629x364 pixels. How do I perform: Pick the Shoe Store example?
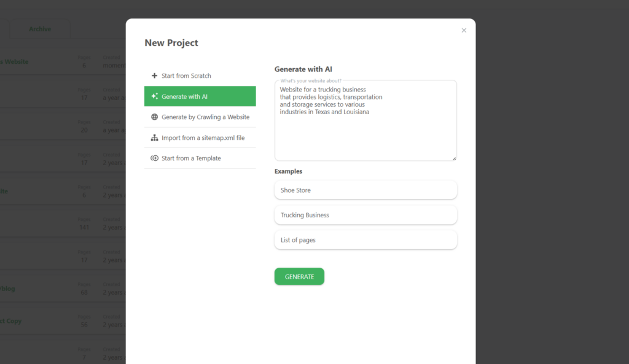[x=365, y=190]
